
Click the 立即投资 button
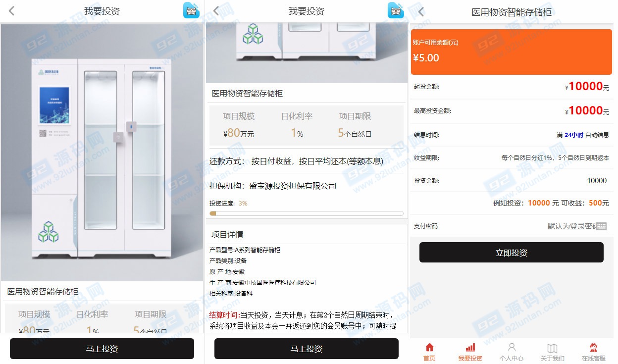tap(512, 253)
